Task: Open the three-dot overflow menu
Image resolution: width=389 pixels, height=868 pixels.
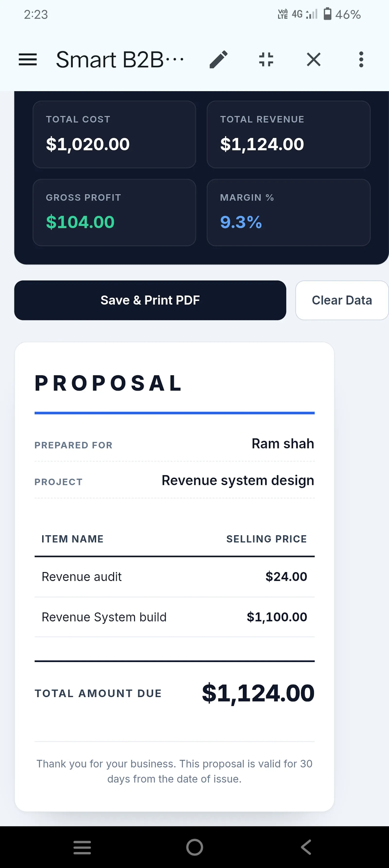Action: (361, 60)
